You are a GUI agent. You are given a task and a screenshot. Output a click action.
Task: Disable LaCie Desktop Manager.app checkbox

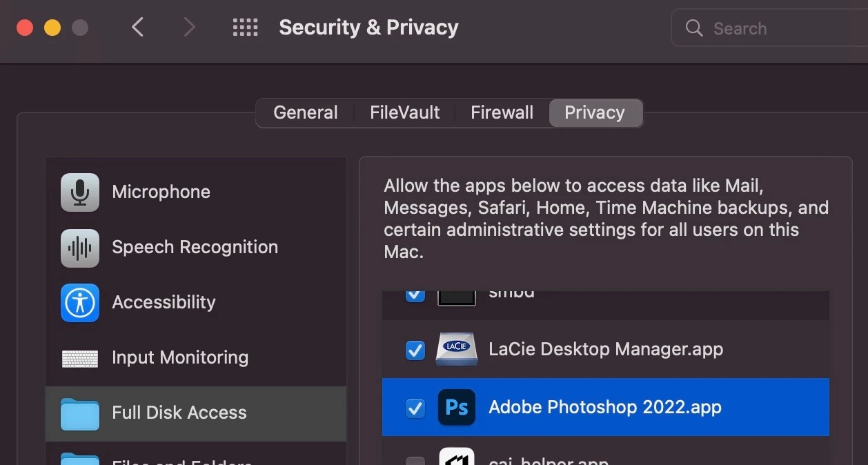point(415,350)
